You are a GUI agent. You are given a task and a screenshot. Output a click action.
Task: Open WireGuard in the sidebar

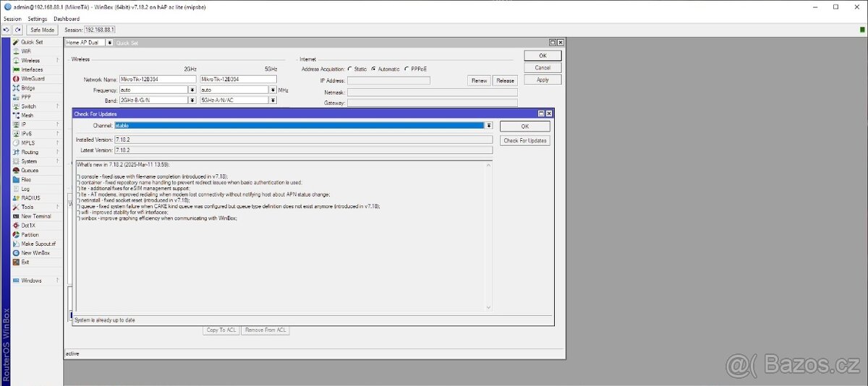33,79
